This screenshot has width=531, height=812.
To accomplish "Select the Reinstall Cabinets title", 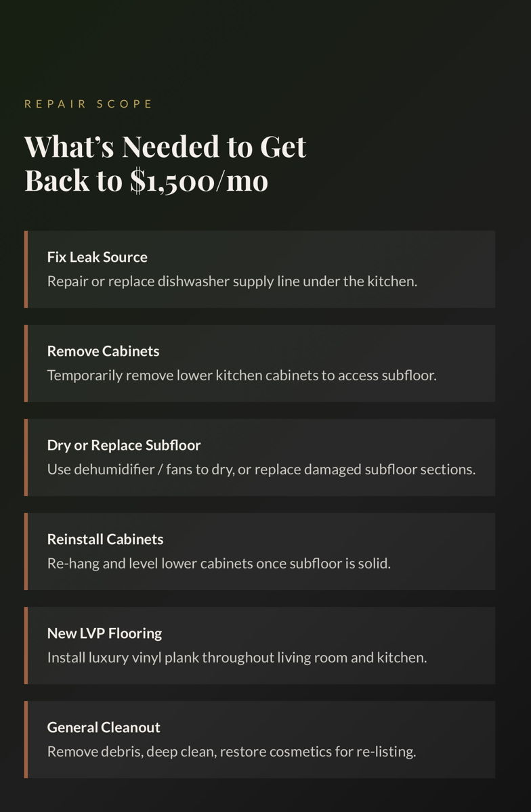I will click(105, 539).
